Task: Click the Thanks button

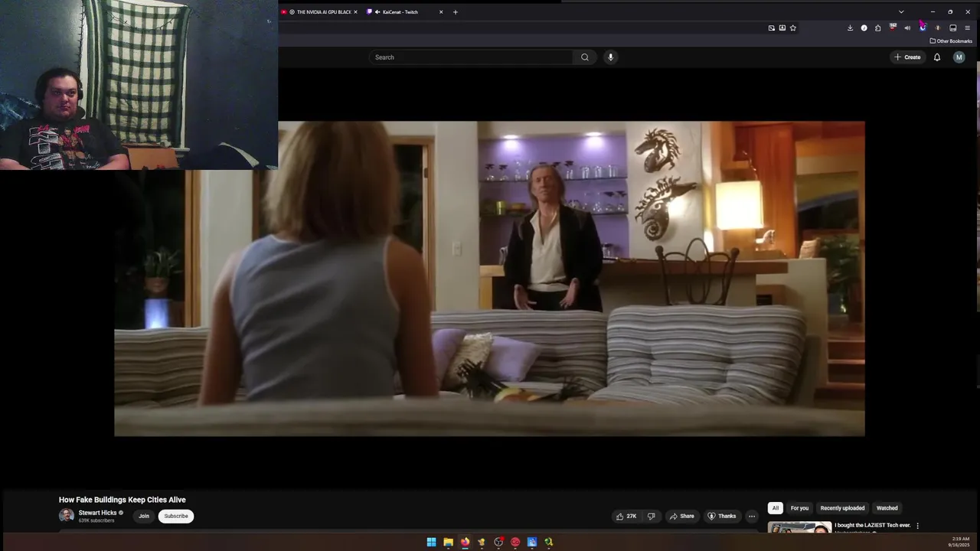Action: (x=721, y=516)
